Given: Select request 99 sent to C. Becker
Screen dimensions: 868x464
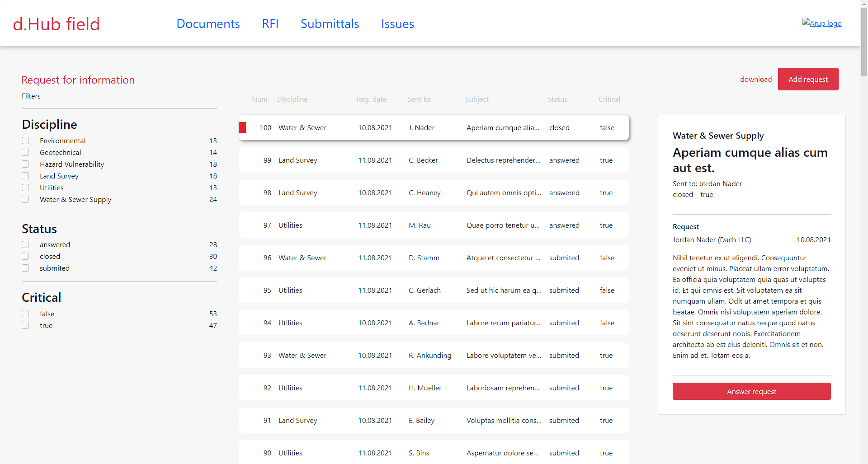Looking at the screenshot, I should coord(434,160).
